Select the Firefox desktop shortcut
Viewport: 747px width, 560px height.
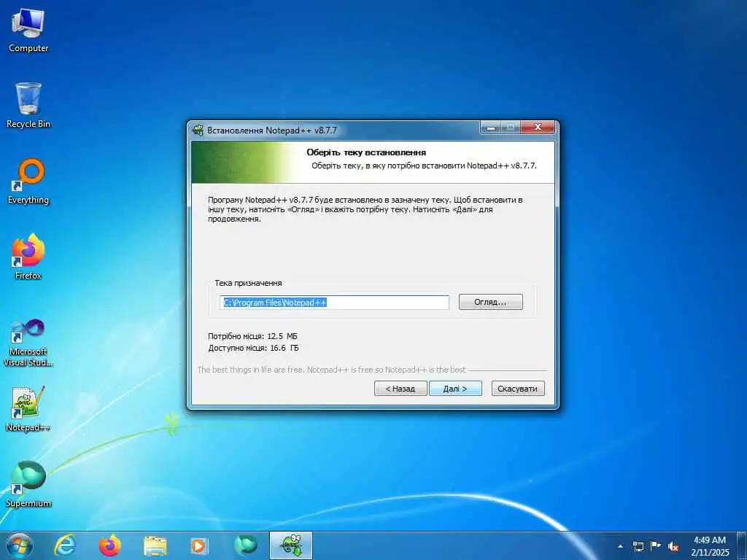[x=28, y=257]
